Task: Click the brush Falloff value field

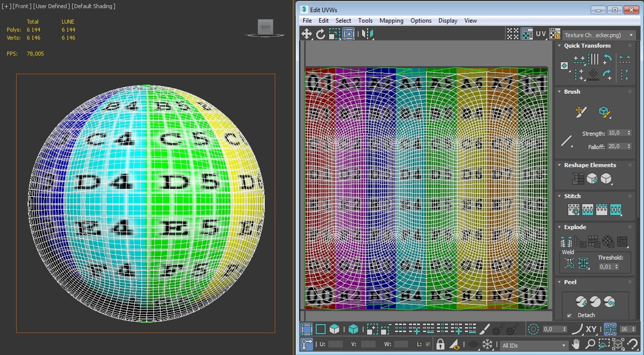Action: [x=616, y=146]
